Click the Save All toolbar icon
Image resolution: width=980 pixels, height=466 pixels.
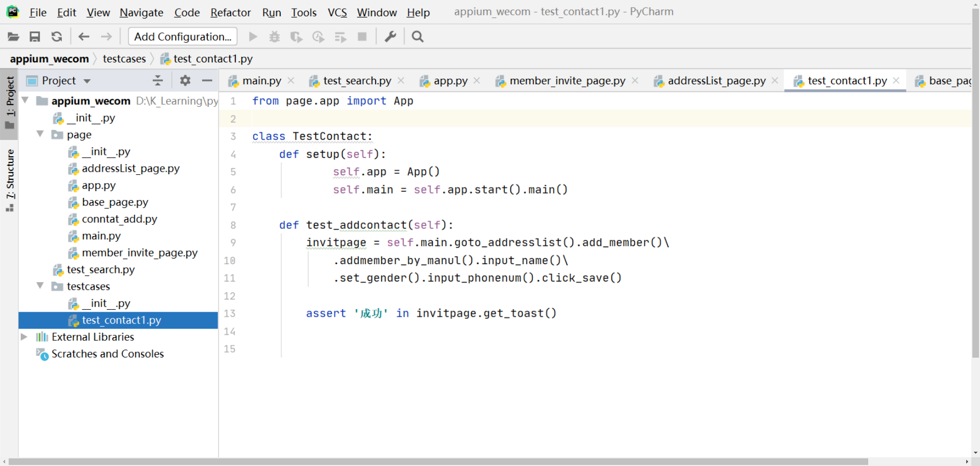[x=35, y=37]
